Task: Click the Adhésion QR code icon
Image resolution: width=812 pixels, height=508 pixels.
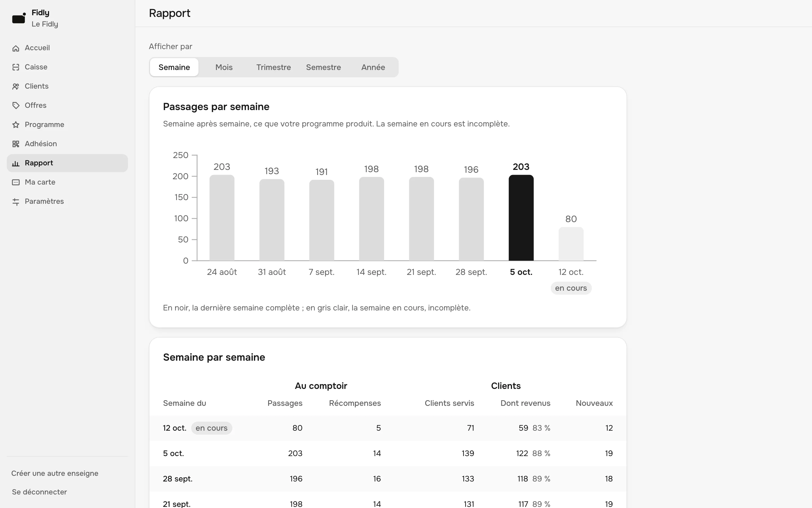Action: [16, 144]
